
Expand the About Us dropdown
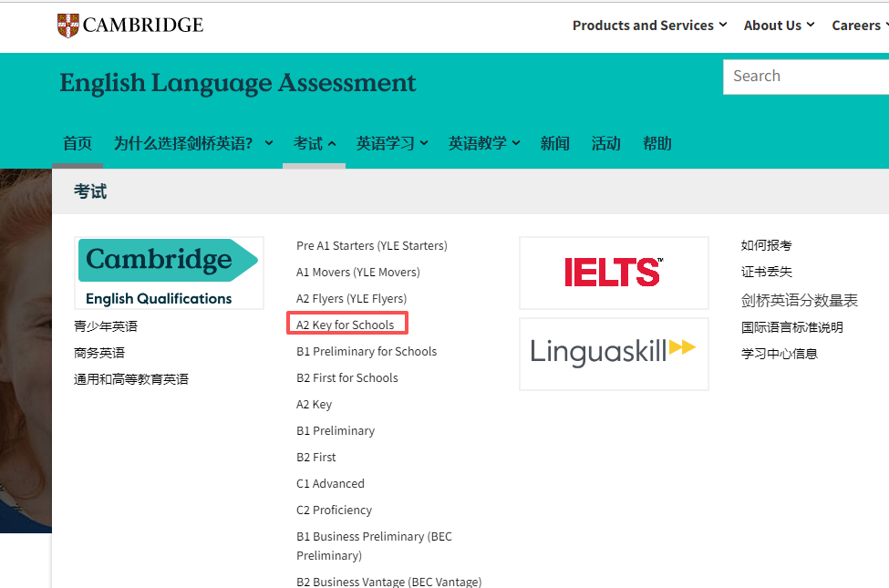click(779, 26)
